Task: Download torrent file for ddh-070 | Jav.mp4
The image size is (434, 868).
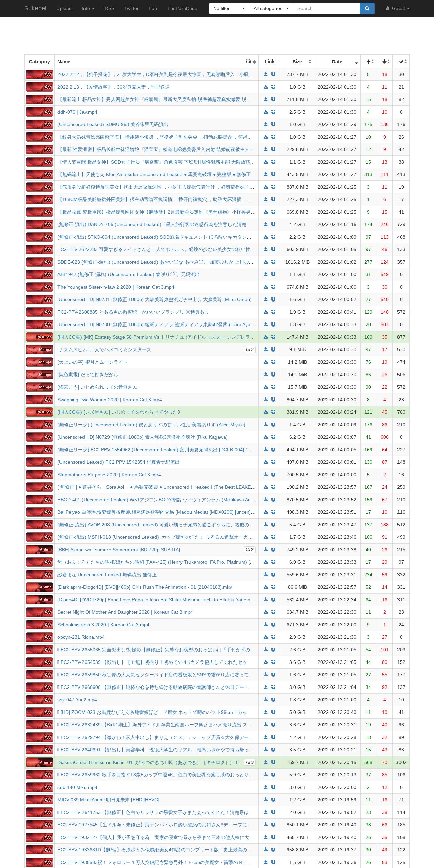Action: pyautogui.click(x=266, y=112)
